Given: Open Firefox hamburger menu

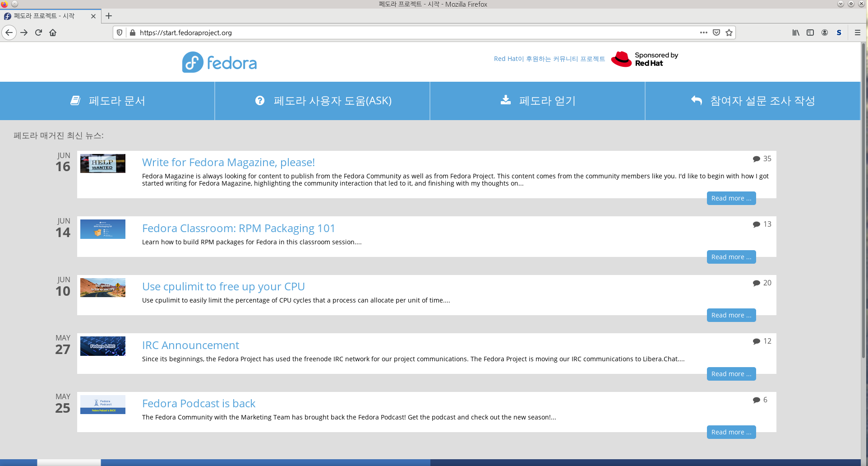Looking at the screenshot, I should pyautogui.click(x=858, y=33).
